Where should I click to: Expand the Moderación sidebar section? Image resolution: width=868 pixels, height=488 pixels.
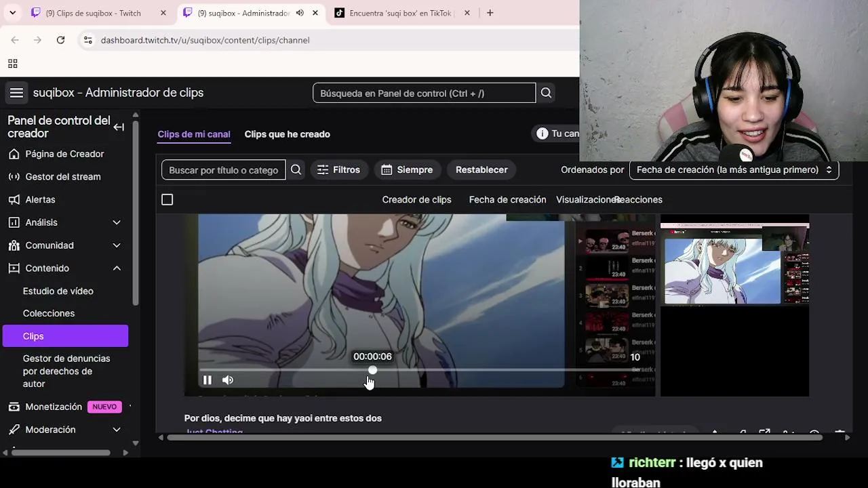click(x=117, y=430)
